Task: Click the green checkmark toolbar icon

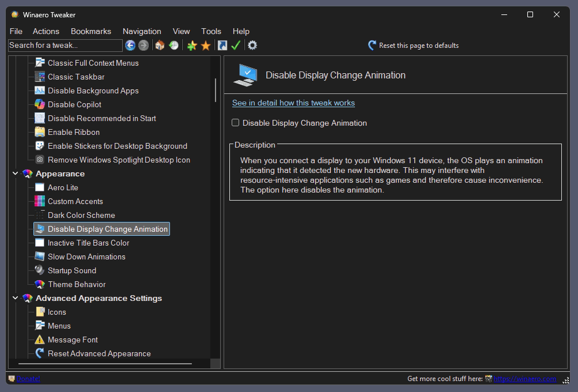Action: [x=236, y=45]
